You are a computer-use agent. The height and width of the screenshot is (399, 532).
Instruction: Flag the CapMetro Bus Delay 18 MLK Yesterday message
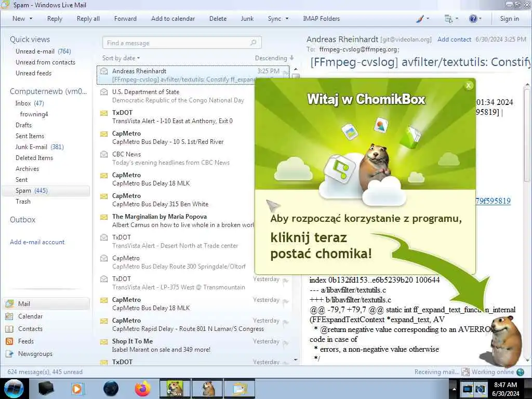(285, 301)
